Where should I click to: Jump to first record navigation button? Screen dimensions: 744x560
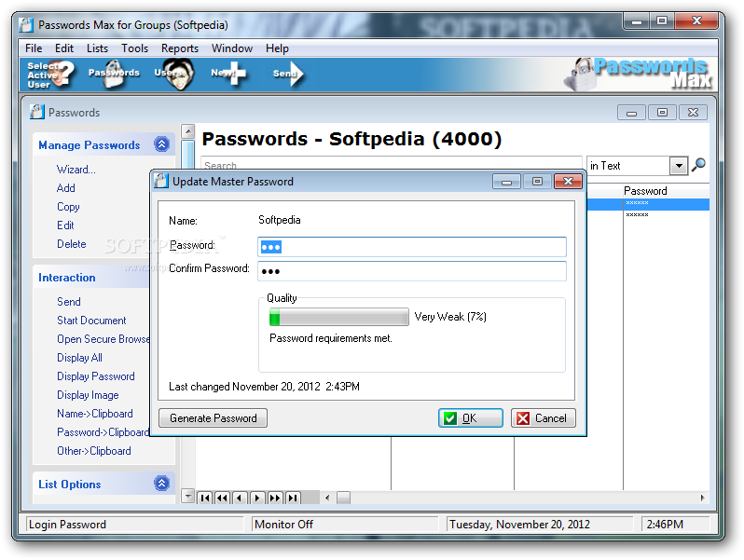[x=205, y=498]
